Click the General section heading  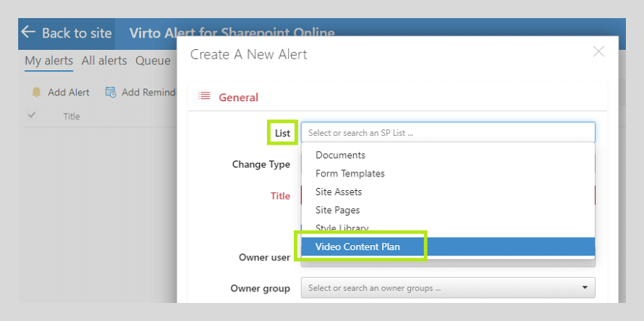238,98
